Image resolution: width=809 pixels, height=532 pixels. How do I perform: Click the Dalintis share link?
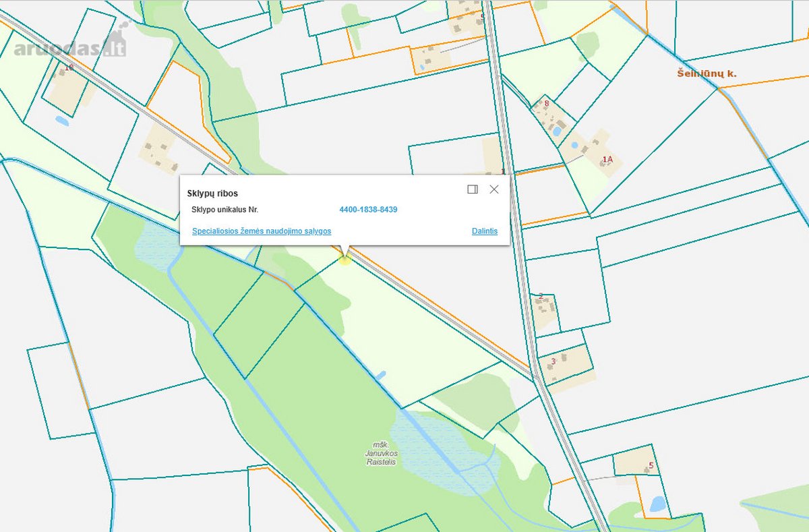click(x=485, y=231)
